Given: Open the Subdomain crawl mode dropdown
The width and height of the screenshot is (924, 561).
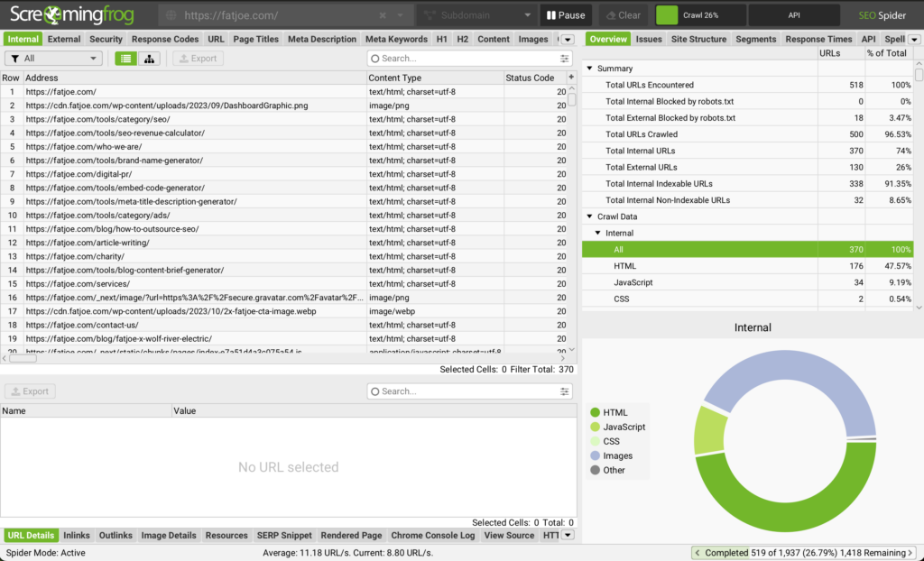Looking at the screenshot, I should 476,15.
